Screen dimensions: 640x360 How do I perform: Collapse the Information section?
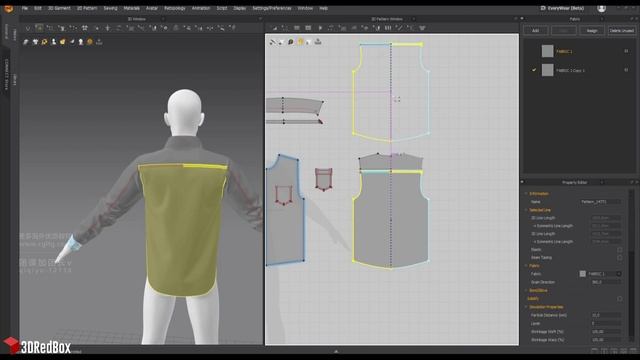pyautogui.click(x=526, y=193)
